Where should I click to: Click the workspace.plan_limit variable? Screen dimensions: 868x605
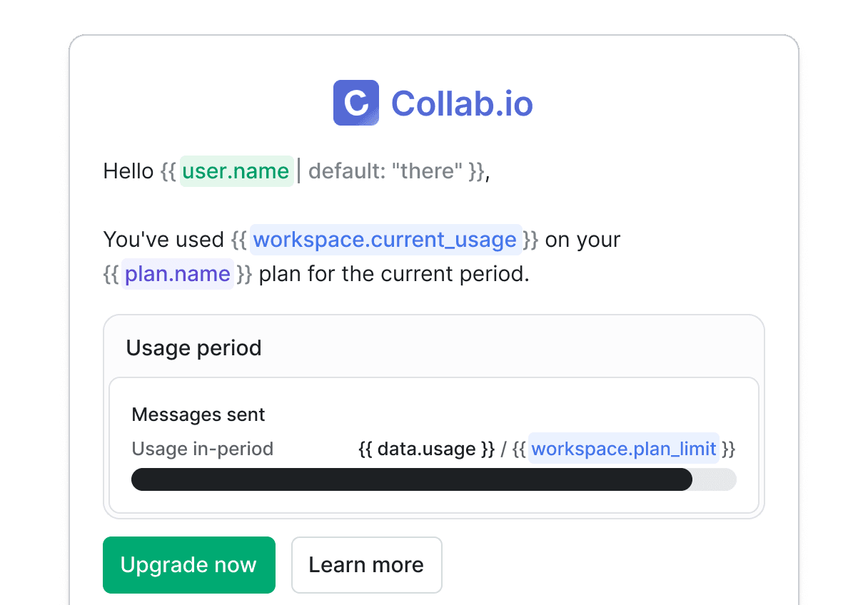[624, 449]
